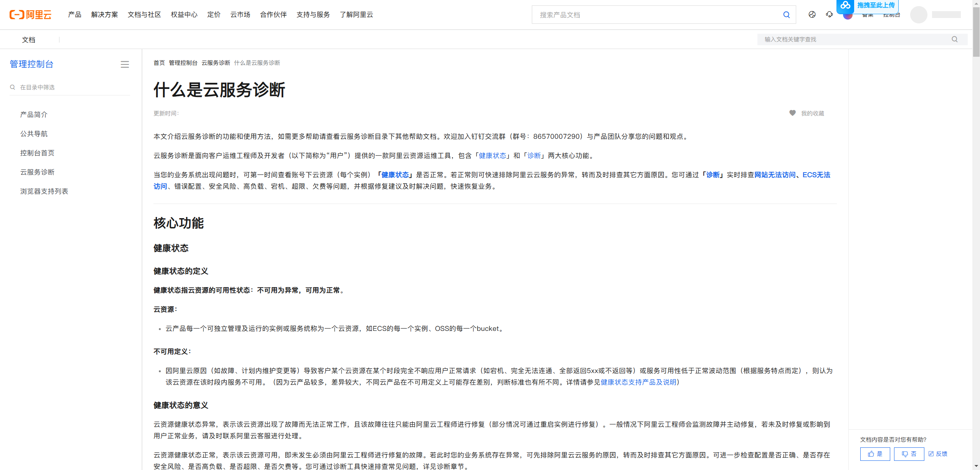Collapse the sidebar with hamburger icon
Screen dimensions: 980x470
pyautogui.click(x=125, y=64)
